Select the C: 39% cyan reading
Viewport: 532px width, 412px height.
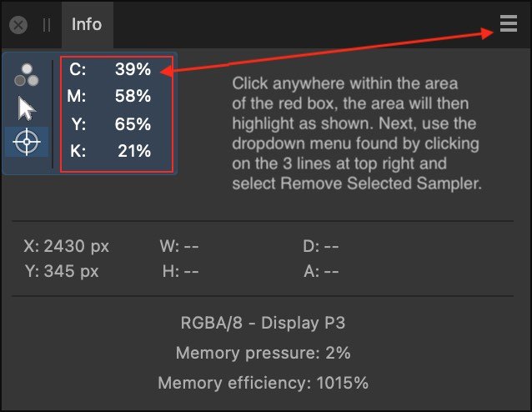pos(110,69)
